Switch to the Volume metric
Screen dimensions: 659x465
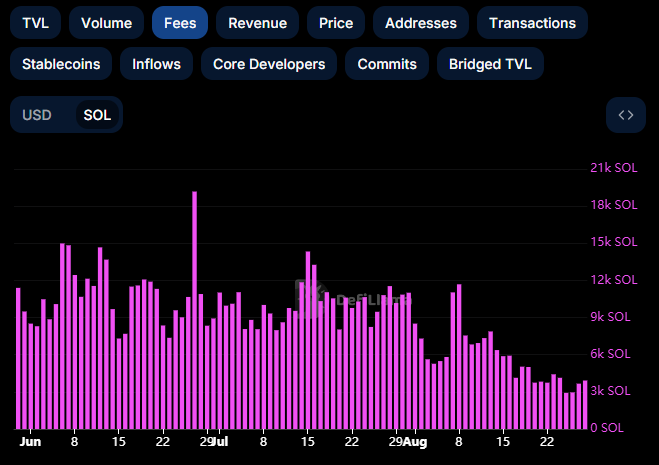106,22
